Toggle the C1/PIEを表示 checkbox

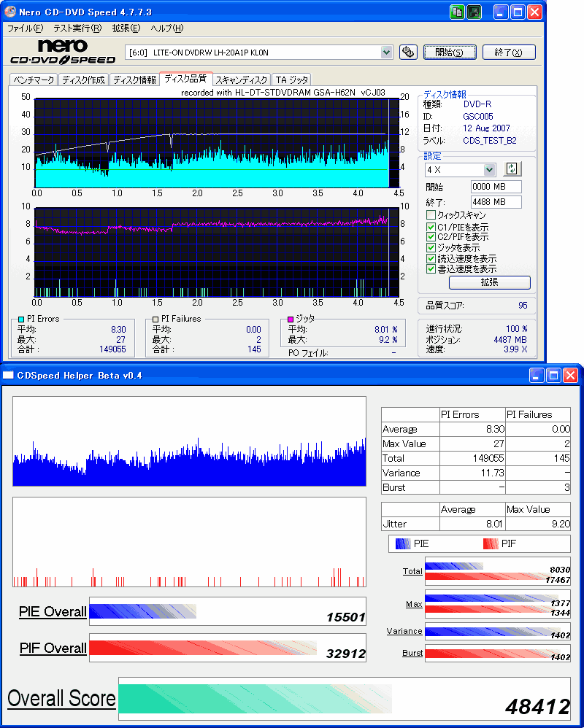pos(431,227)
